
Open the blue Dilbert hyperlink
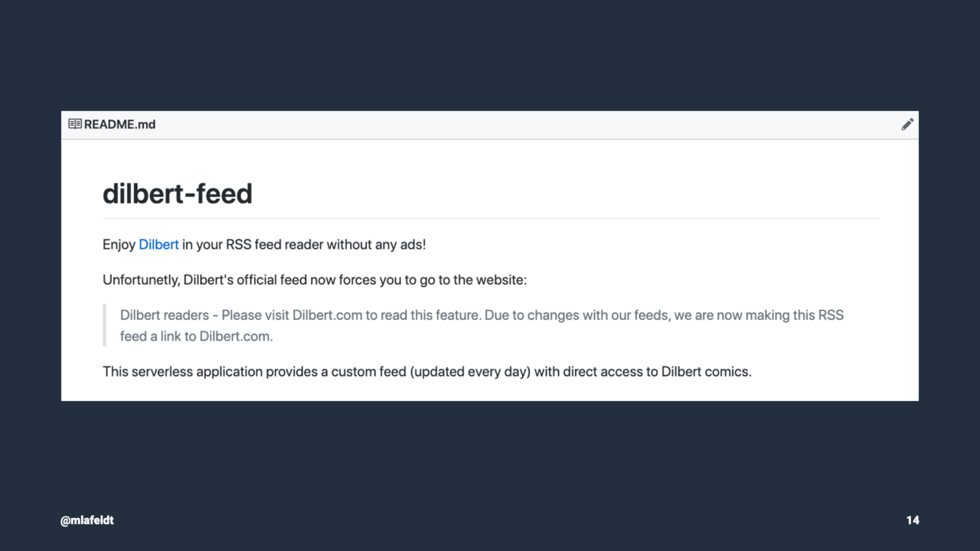pos(158,244)
